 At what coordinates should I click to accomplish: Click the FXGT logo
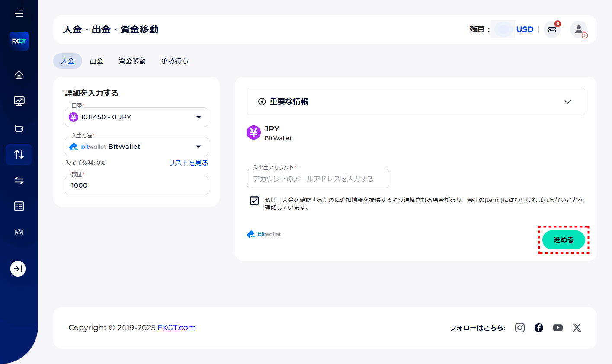point(19,42)
